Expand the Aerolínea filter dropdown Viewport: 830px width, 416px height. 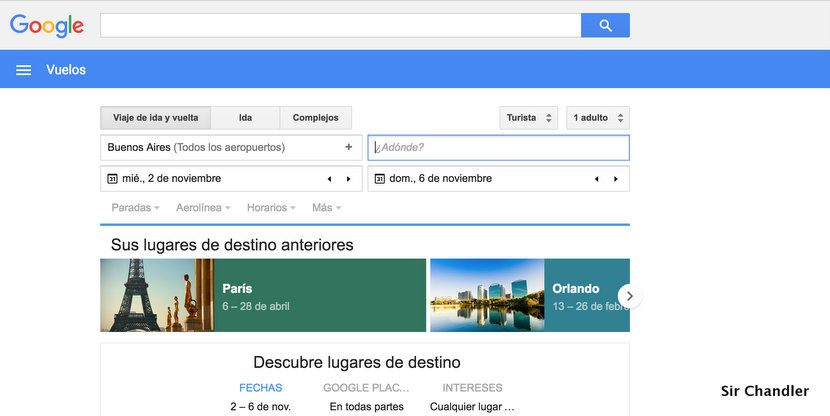[x=203, y=208]
